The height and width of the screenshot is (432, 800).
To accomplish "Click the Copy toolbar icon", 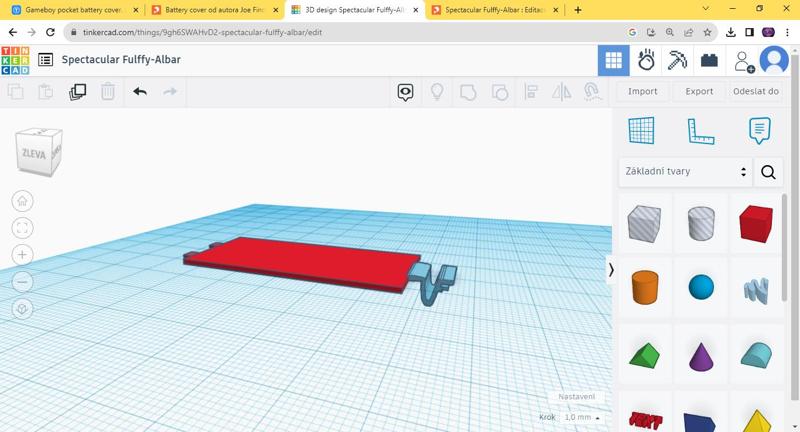I will coord(15,92).
